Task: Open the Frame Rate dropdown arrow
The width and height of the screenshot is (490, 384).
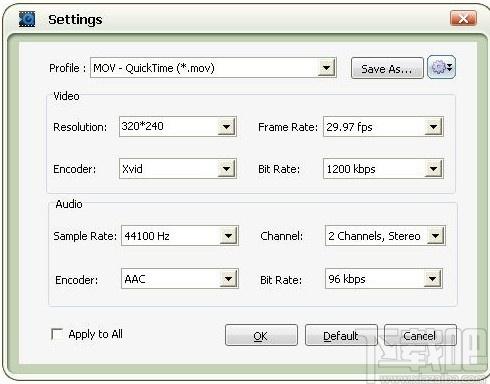Action: (433, 127)
